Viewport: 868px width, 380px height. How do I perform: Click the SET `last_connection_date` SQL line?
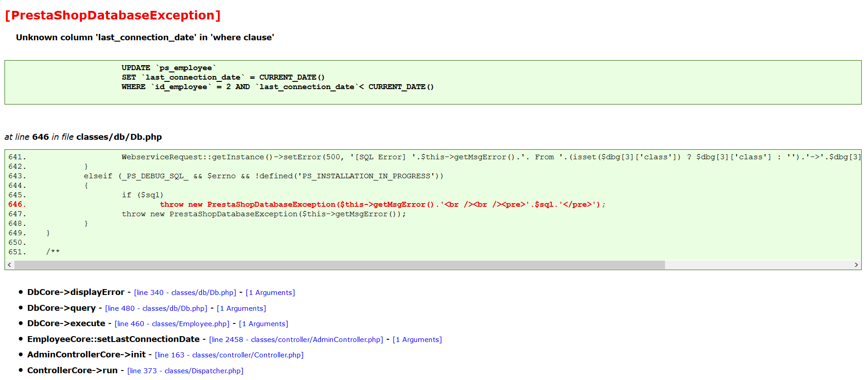[x=223, y=77]
